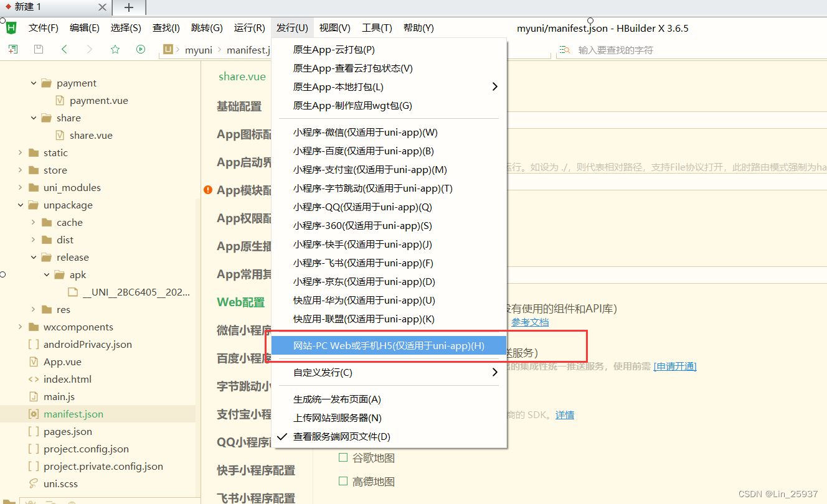The width and height of the screenshot is (827, 504).
Task: Enable the 谷歌地图 checkbox
Action: [343, 457]
